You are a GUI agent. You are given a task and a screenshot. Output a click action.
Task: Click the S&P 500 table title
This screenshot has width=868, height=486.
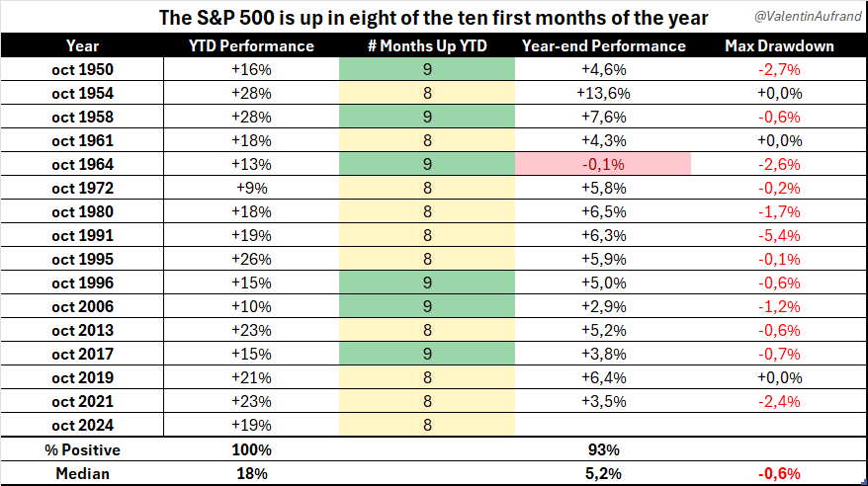pyautogui.click(x=433, y=18)
